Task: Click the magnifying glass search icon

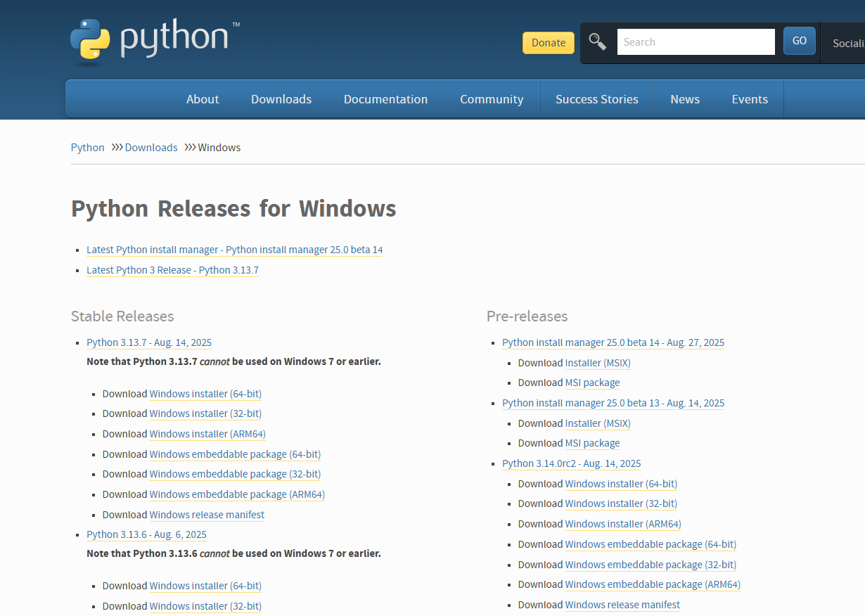Action: (x=598, y=41)
